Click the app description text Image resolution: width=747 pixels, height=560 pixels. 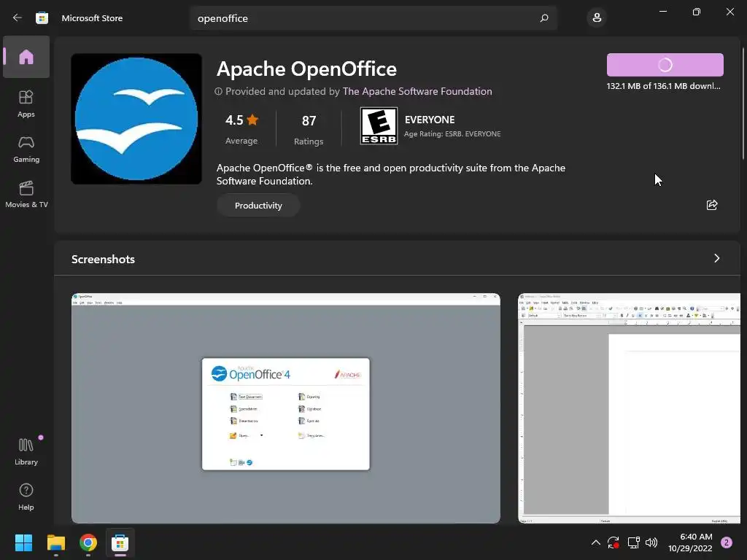coord(391,174)
